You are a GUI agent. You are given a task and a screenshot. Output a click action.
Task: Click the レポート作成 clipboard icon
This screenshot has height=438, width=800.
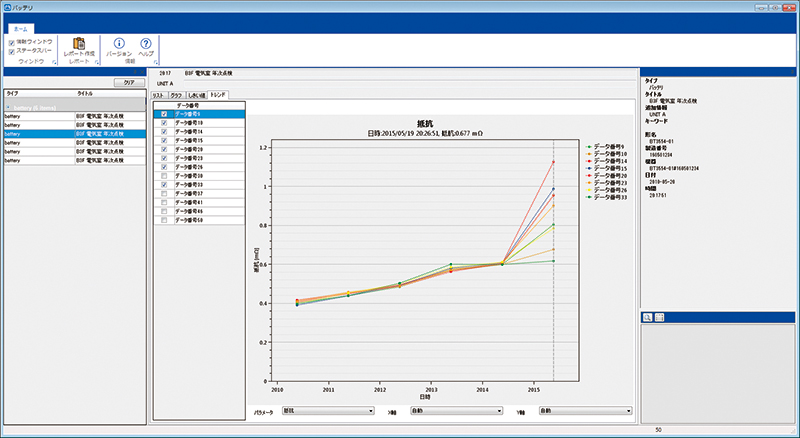79,44
